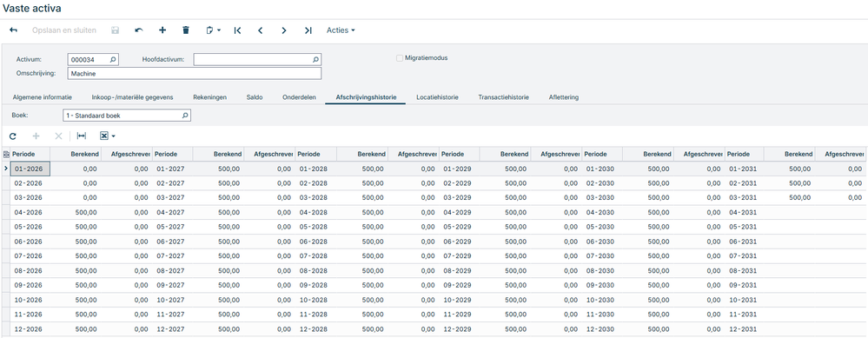
Task: Open the Inkoop-/materiële gegevens tab
Action: (132, 97)
